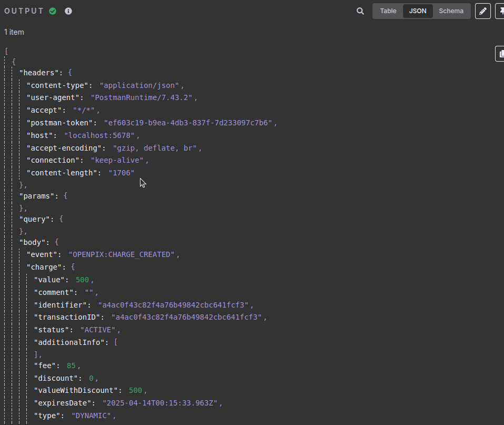Click the "headers" key in JSON

pyautogui.click(x=41, y=72)
